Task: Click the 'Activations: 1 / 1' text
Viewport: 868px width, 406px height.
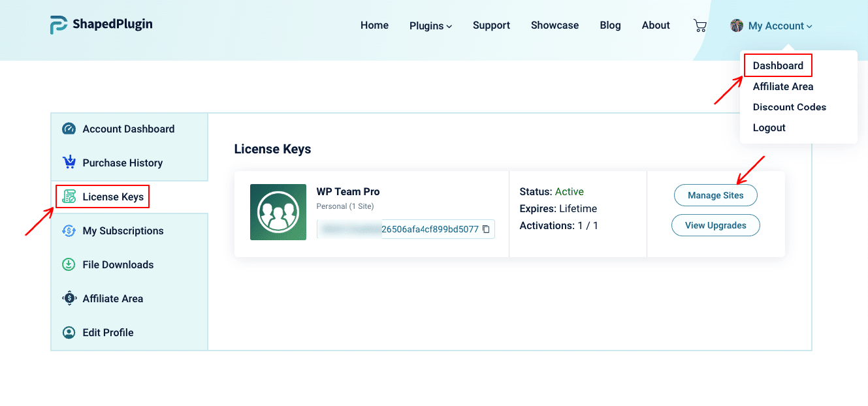Action: coord(559,225)
